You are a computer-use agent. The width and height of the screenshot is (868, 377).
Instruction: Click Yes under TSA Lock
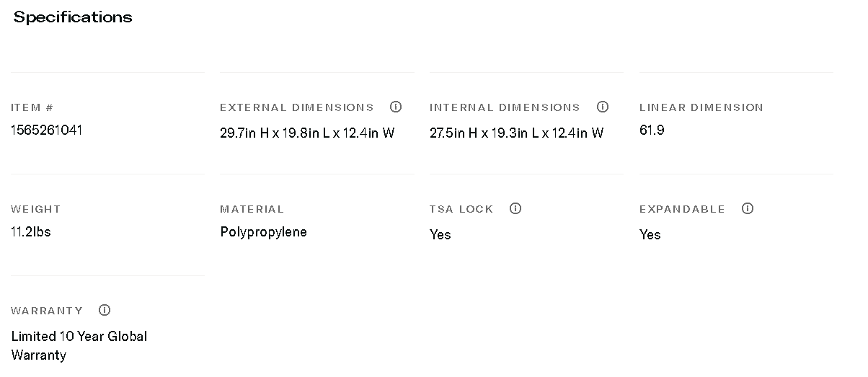[x=440, y=235]
